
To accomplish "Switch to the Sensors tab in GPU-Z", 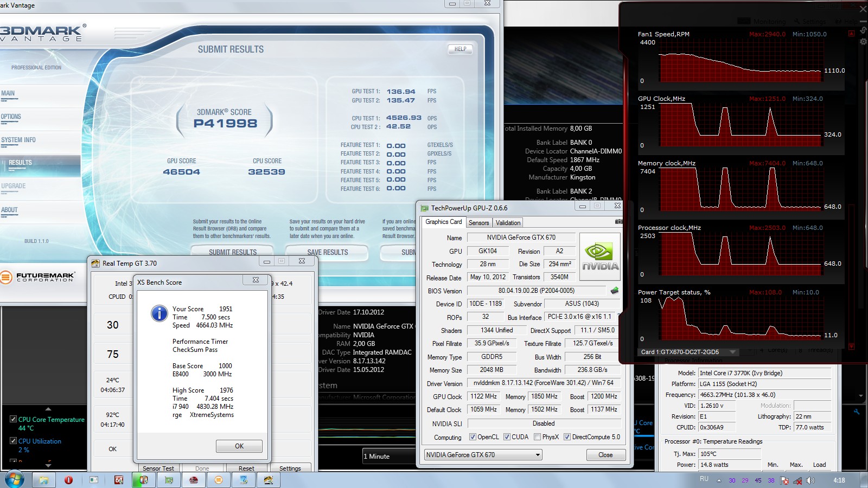I will (x=479, y=223).
